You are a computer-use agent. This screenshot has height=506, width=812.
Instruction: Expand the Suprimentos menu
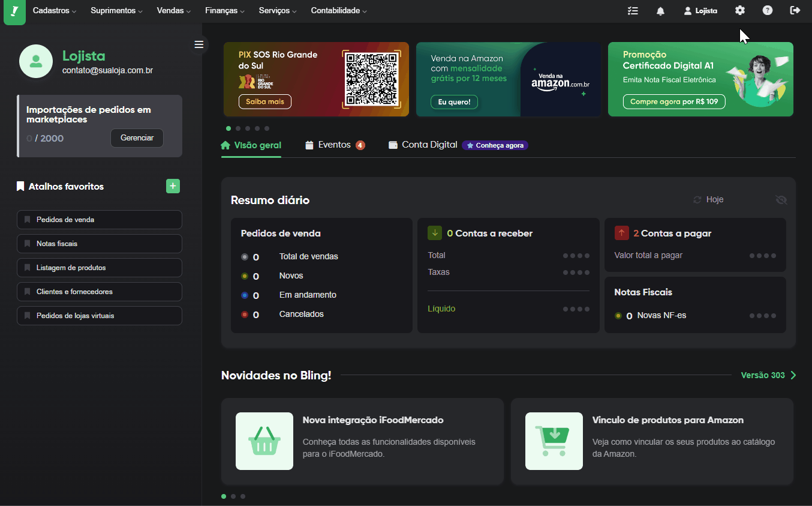(x=117, y=11)
